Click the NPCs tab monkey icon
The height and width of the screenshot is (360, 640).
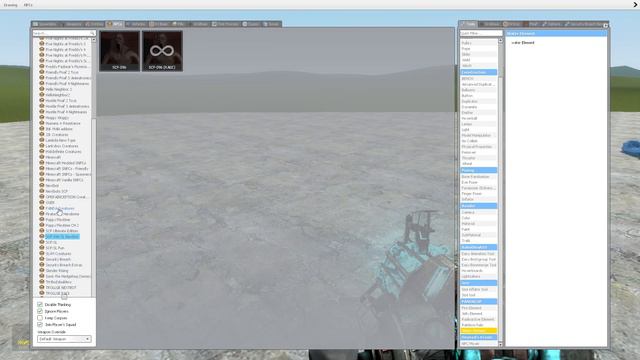click(x=109, y=24)
